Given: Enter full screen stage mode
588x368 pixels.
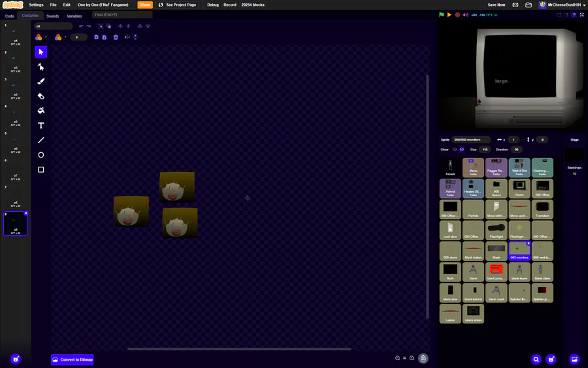Looking at the screenshot, I should 582,15.
